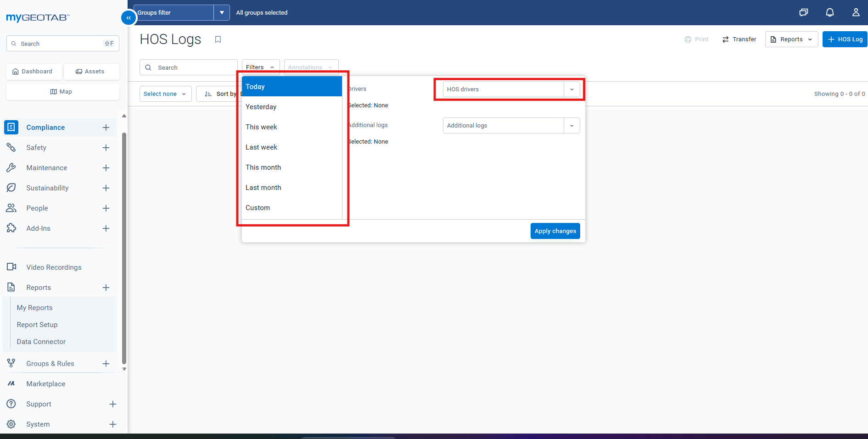Open the user profile icon

click(856, 12)
